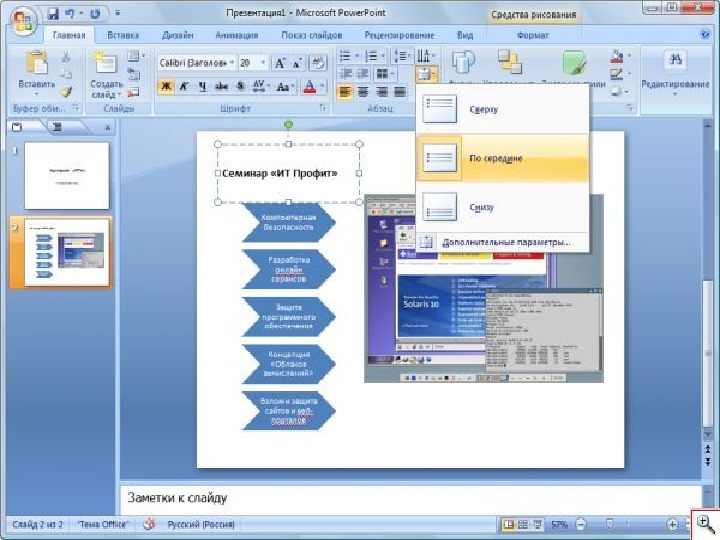Click Русский (Россия) language button
Screen dimensions: 720x540
tap(199, 524)
